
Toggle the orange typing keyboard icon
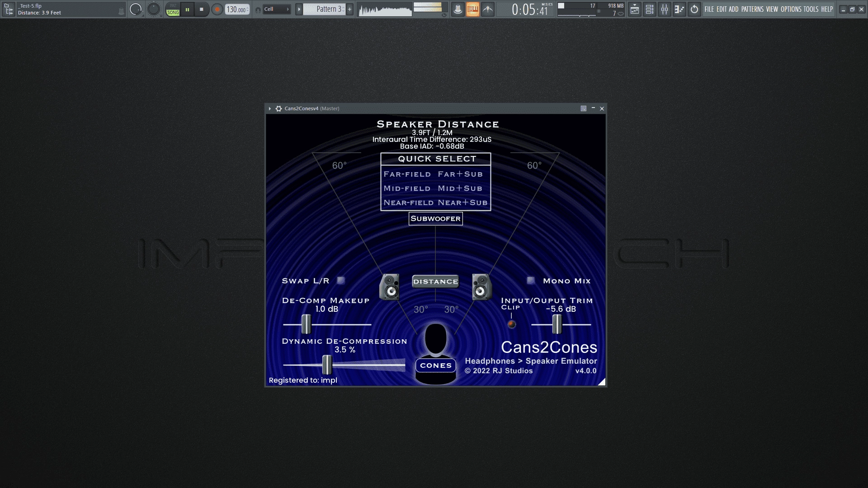tap(473, 9)
